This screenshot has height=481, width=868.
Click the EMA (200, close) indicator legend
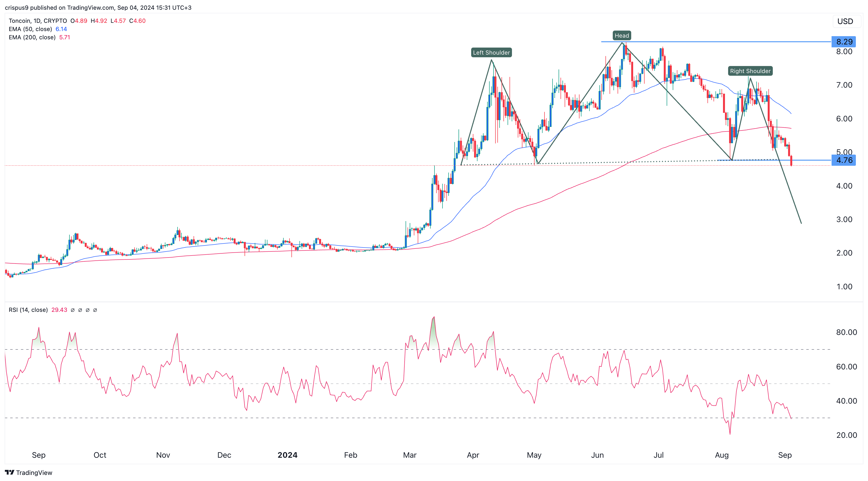(32, 37)
